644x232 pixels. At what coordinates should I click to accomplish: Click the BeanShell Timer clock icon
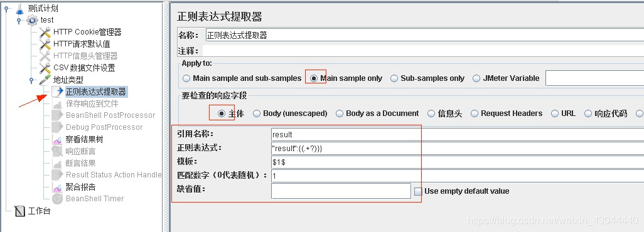point(58,199)
